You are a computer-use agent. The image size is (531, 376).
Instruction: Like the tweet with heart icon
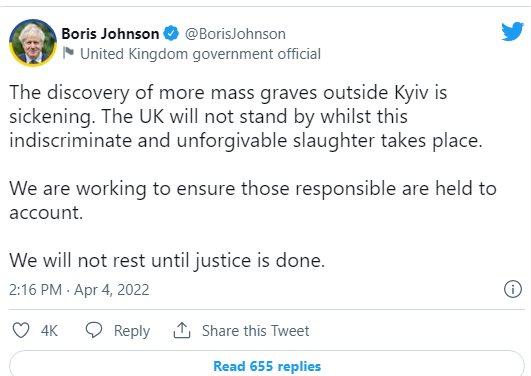[21, 330]
